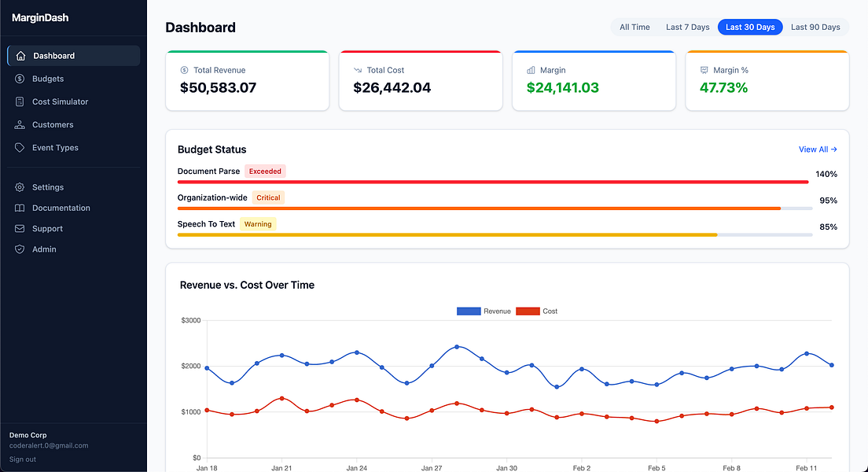Viewport: 868px width, 472px height.
Task: Toggle the Cost series in the chart legend
Action: (x=536, y=311)
